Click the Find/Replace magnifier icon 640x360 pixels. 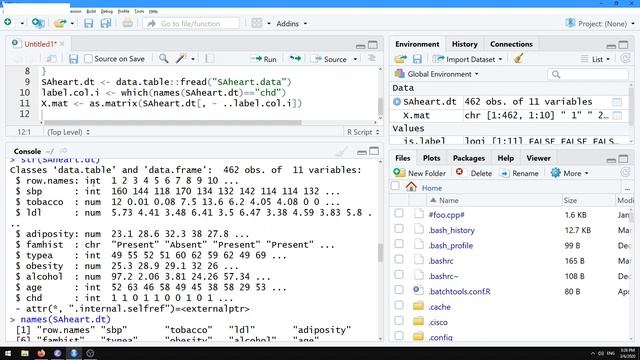[x=164, y=59]
